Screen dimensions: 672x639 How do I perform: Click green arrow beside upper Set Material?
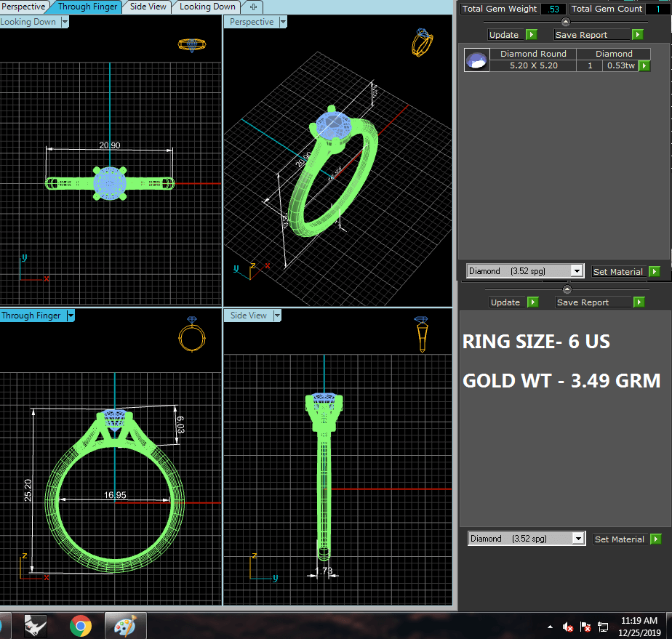[x=655, y=272]
